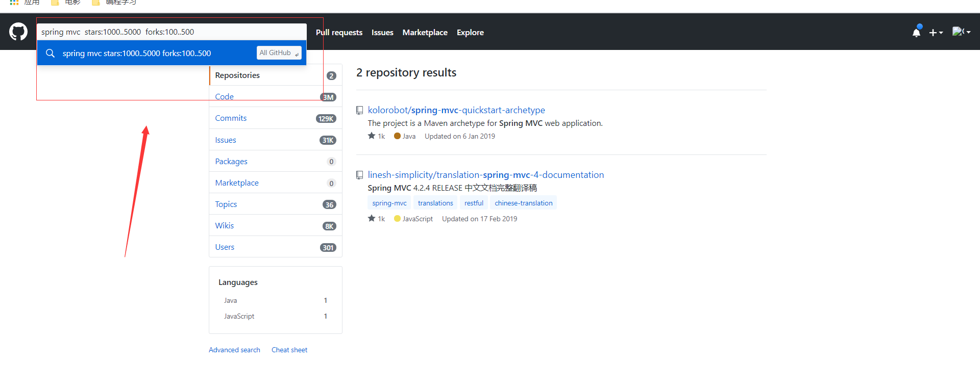Viewport: 980px width, 365px height.
Task: Select the All GitHub search scope
Action: pyautogui.click(x=279, y=53)
